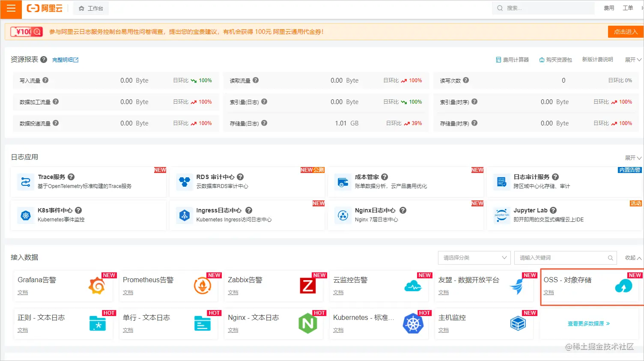
Task: Expand the 资源报表 section via 展开
Action: pyautogui.click(x=633, y=60)
